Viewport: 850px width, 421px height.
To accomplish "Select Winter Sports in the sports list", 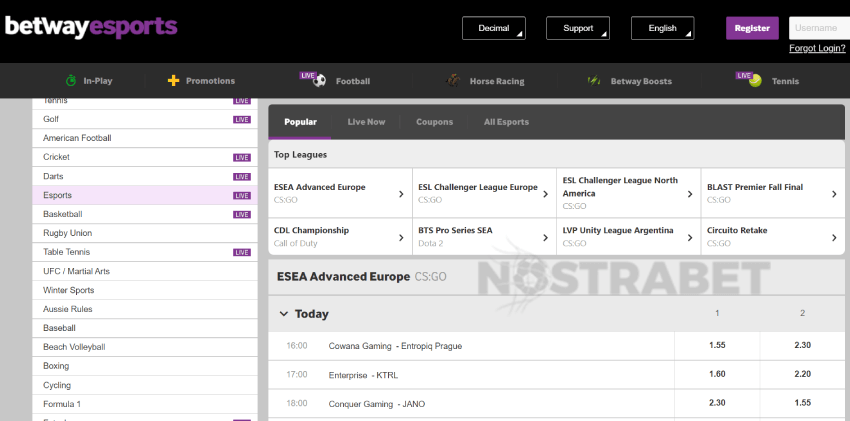I will (x=145, y=290).
